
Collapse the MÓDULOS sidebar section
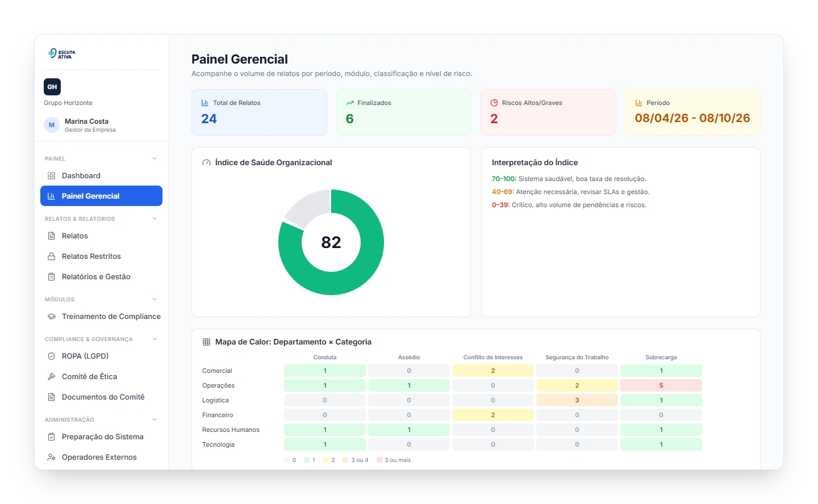155,300
